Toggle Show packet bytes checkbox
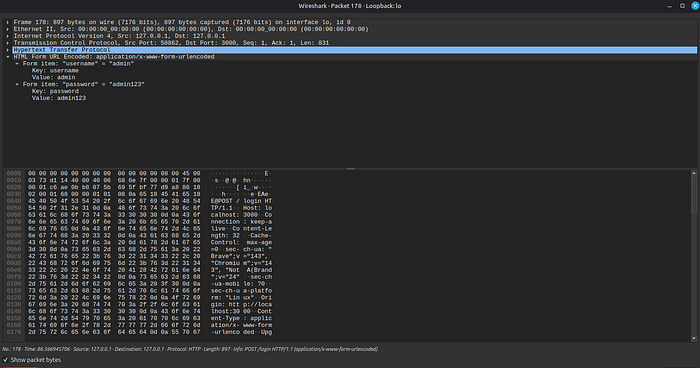700x368 pixels. pos(6,360)
